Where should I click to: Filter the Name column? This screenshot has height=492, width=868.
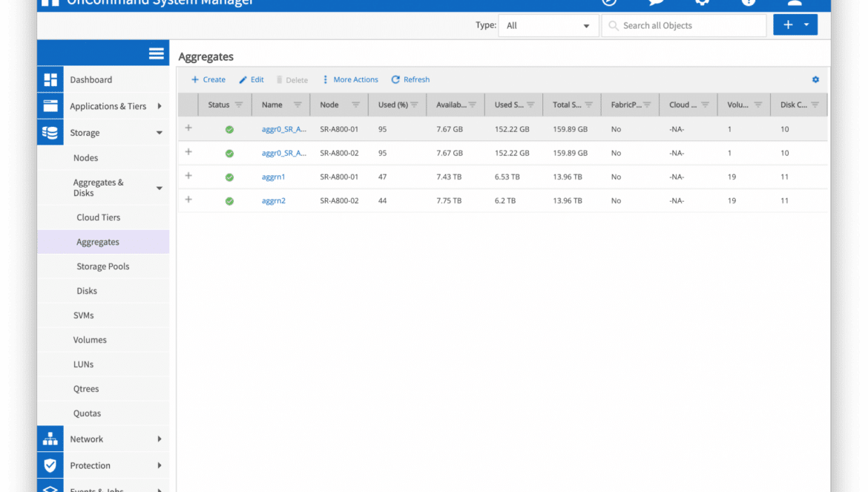[x=297, y=105]
